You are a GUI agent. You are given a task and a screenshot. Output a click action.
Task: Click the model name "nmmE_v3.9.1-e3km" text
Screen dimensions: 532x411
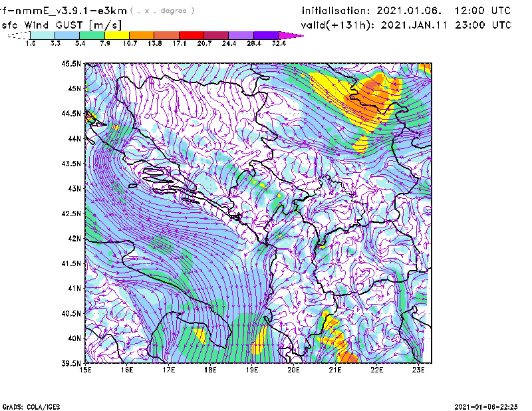tap(71, 11)
